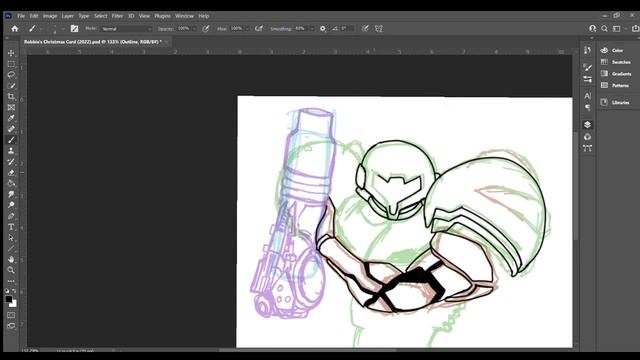Open smoothing options gear
640x360 pixels.
pyautogui.click(x=323, y=29)
